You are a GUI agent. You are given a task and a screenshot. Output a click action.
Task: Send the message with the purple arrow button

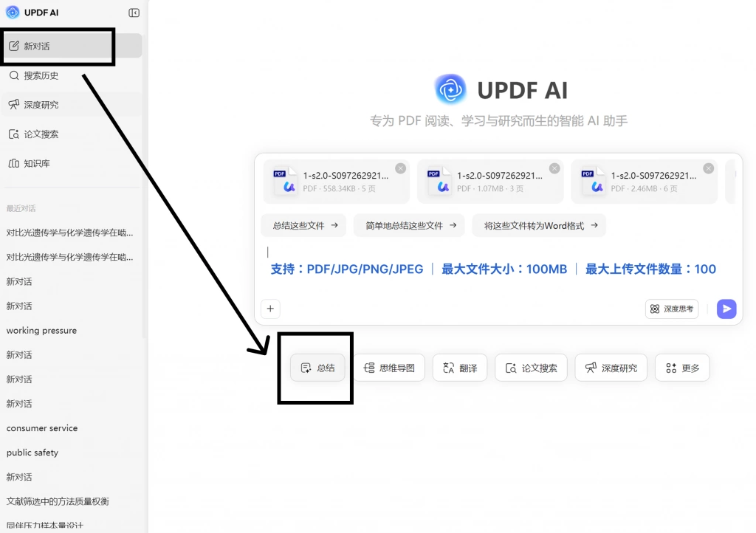pos(726,309)
